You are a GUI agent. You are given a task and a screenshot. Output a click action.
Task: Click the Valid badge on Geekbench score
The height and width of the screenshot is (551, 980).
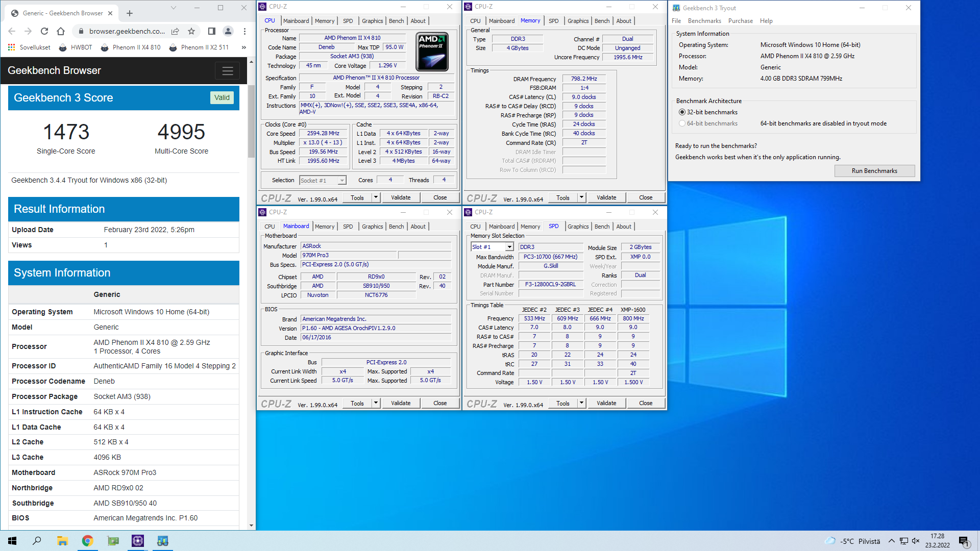tap(222, 97)
